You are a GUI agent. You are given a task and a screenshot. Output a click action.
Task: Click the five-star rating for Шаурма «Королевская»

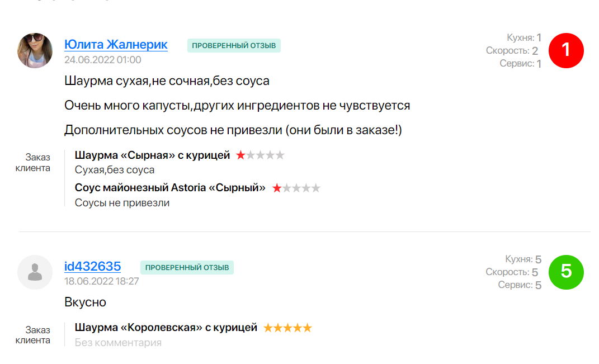click(x=287, y=328)
